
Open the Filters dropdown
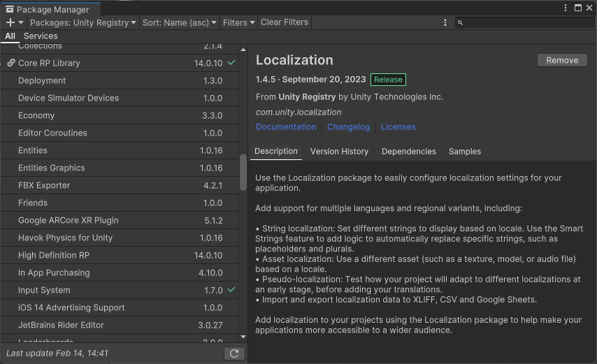(x=238, y=23)
